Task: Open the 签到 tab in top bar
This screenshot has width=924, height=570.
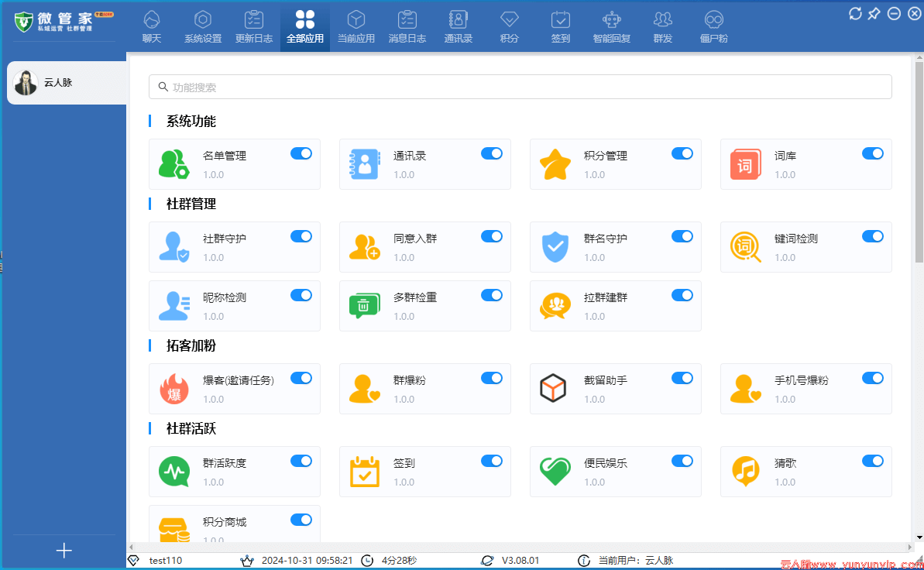Action: point(561,26)
